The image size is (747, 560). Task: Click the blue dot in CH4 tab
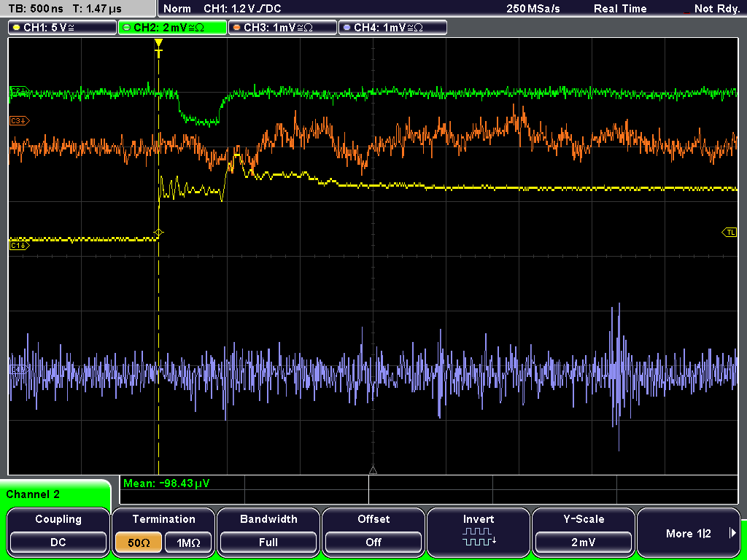tap(347, 28)
